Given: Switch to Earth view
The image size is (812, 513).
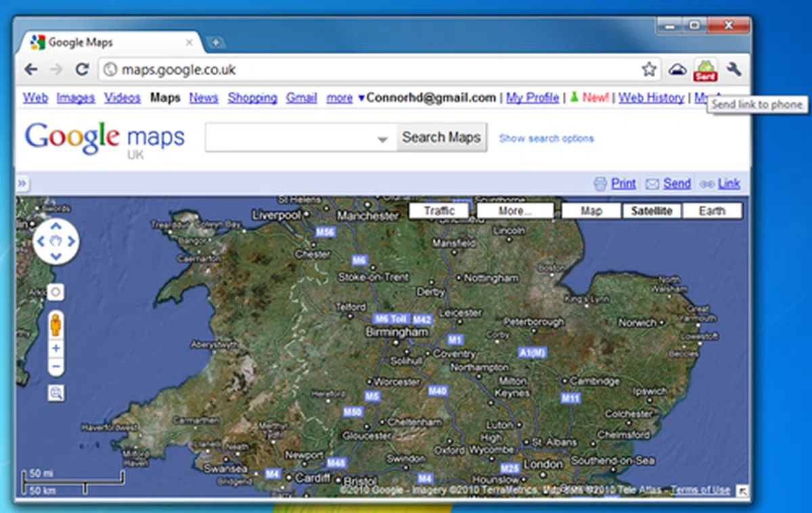Looking at the screenshot, I should click(712, 211).
